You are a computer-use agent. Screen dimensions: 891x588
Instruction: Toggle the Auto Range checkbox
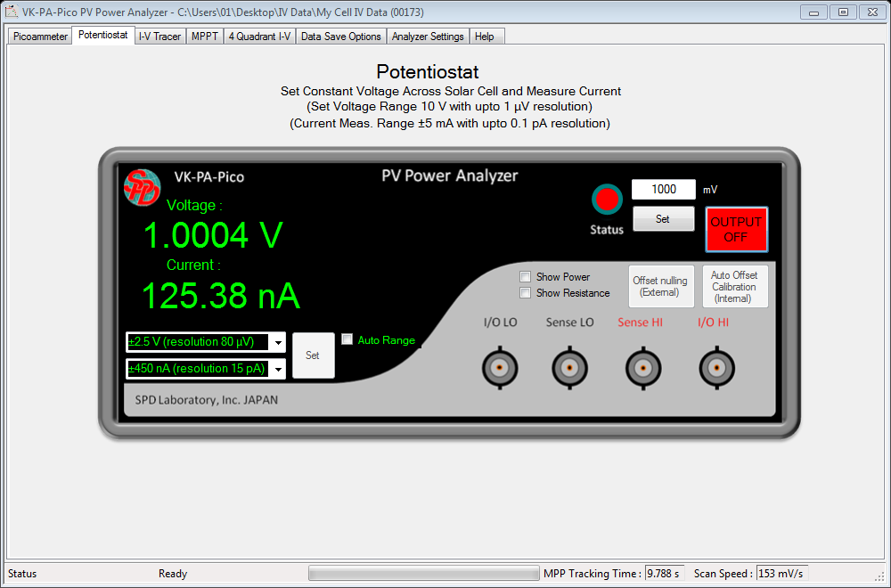347,339
